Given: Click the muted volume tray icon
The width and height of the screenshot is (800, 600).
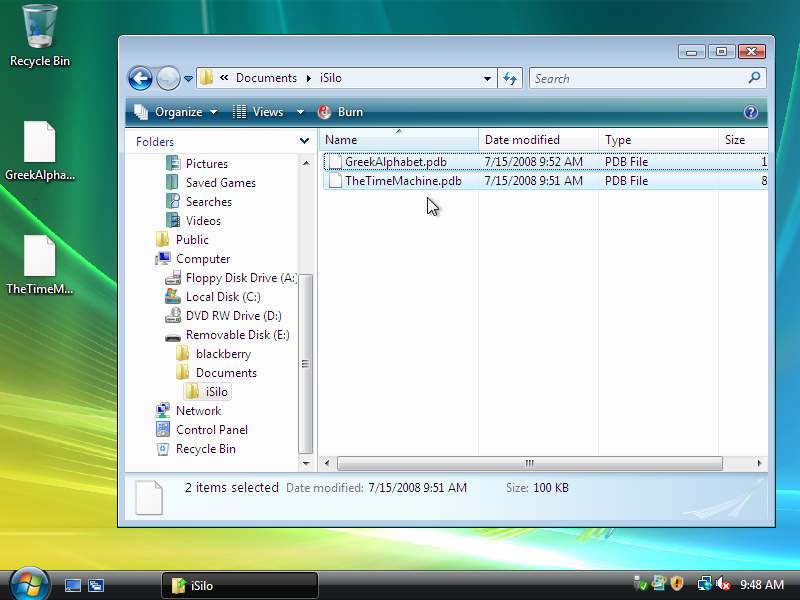Looking at the screenshot, I should pyautogui.click(x=723, y=584).
